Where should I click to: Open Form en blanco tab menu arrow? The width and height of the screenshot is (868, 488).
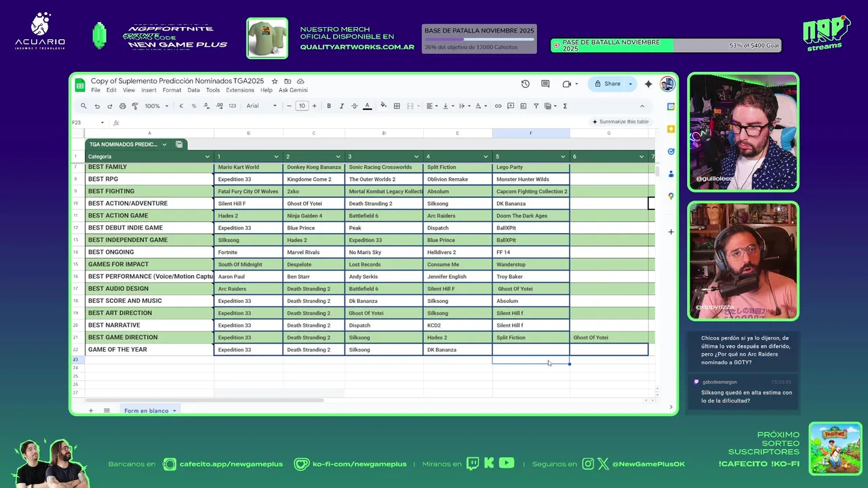(174, 411)
